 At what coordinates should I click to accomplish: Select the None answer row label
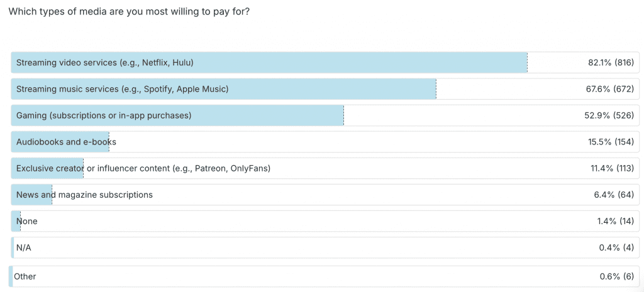click(x=27, y=221)
